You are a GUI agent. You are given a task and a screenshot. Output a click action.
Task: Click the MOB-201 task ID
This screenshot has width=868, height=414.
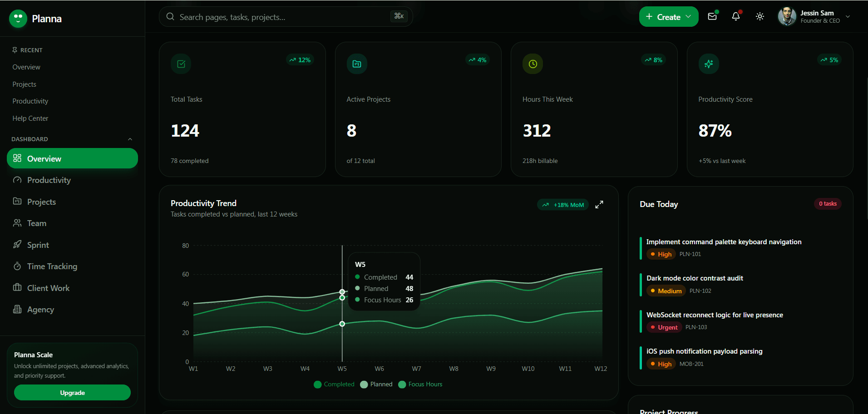click(691, 364)
